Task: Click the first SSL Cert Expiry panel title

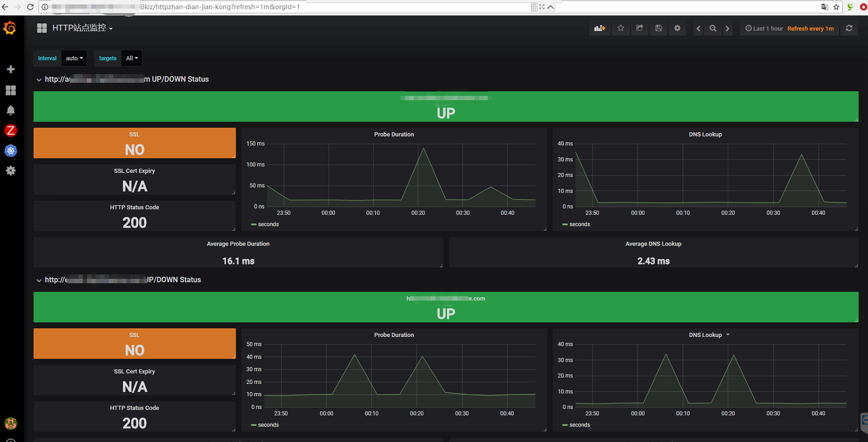Action: pos(135,170)
